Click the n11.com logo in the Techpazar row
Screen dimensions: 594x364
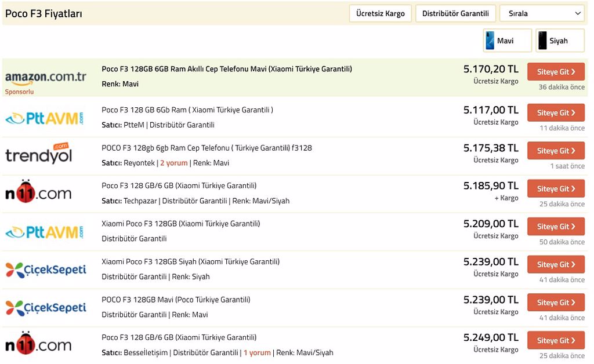coord(38,192)
